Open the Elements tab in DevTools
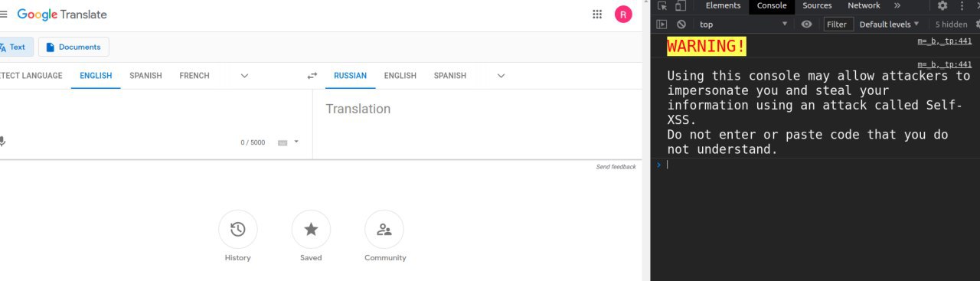This screenshot has width=980, height=281. point(723,5)
